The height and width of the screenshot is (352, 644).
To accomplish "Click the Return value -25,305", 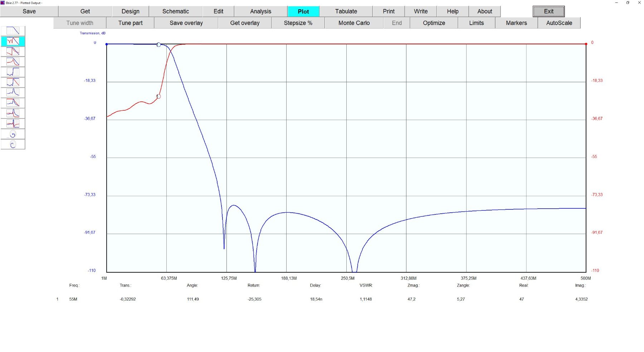I will tap(254, 299).
